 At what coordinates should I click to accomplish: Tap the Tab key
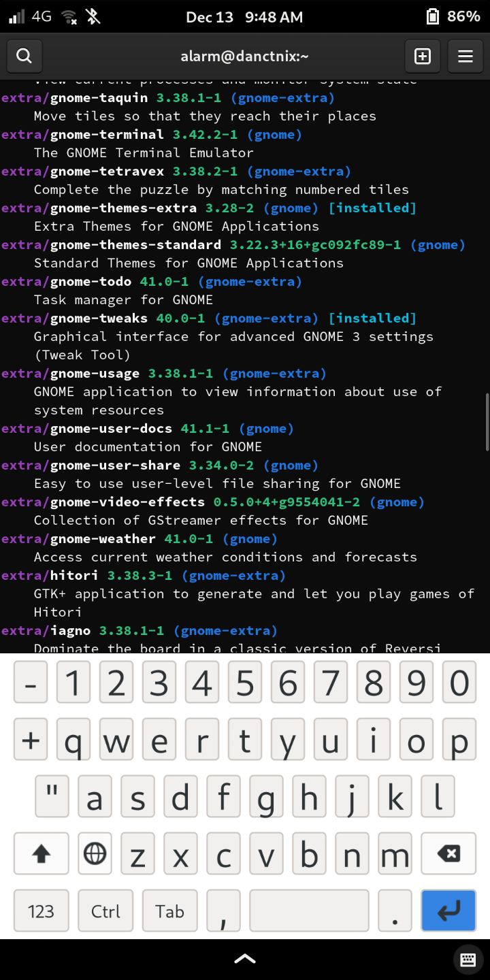tap(170, 911)
